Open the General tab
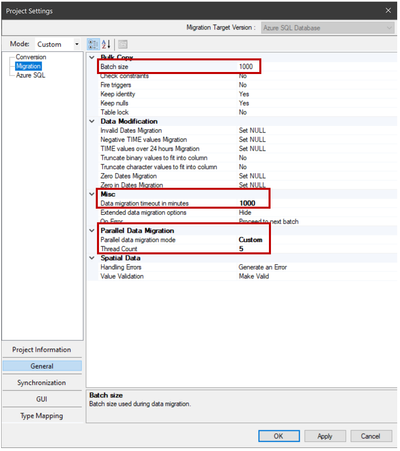 click(x=42, y=366)
